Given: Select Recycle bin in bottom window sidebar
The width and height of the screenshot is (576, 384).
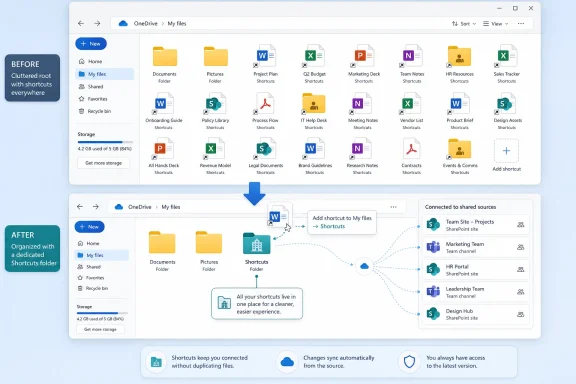Looking at the screenshot, I should [x=101, y=288].
